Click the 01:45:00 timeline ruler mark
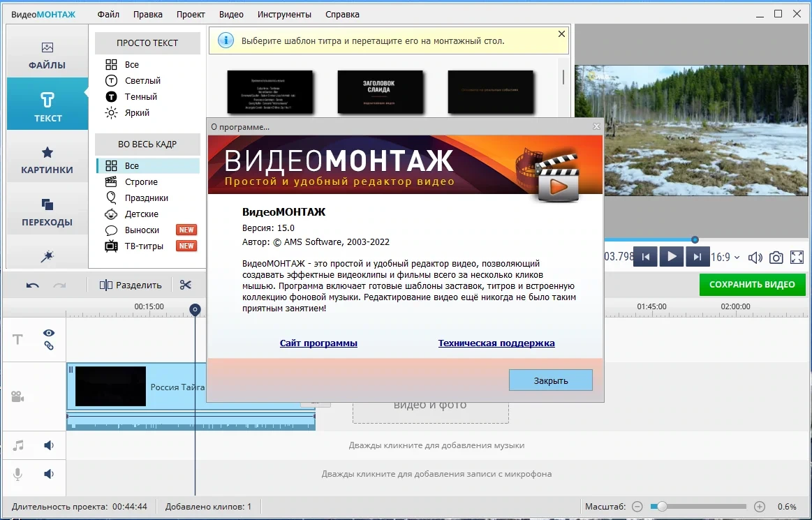812x520 pixels. click(x=651, y=306)
